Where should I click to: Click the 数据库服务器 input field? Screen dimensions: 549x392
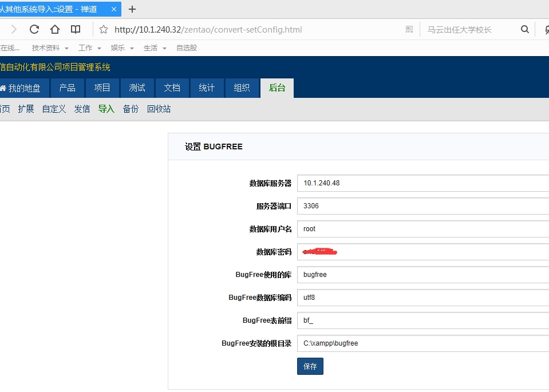click(423, 183)
